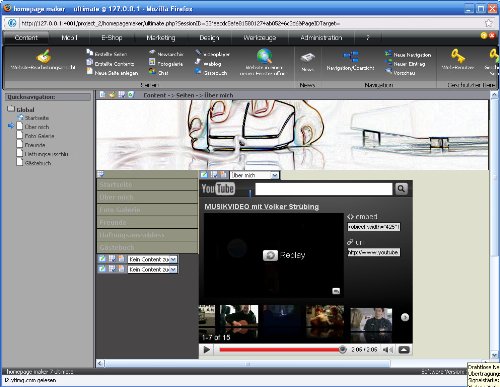This screenshot has height=387, width=500.
Task: Click the Neue Seite anlegen icon
Action: [90, 71]
